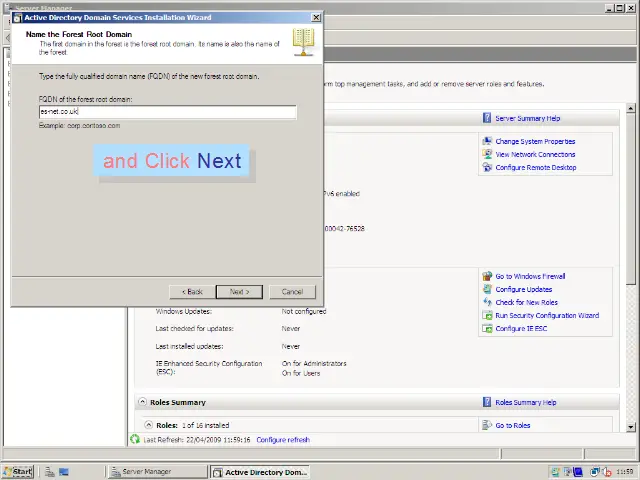Click the scrollbar down arrow in Server Manager
Image resolution: width=640 pixels, height=480 pixels.
(x=631, y=427)
